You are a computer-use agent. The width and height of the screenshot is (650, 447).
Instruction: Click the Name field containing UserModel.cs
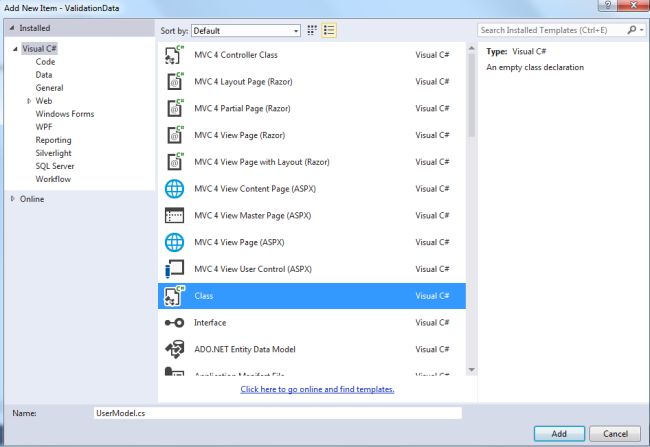click(277, 413)
